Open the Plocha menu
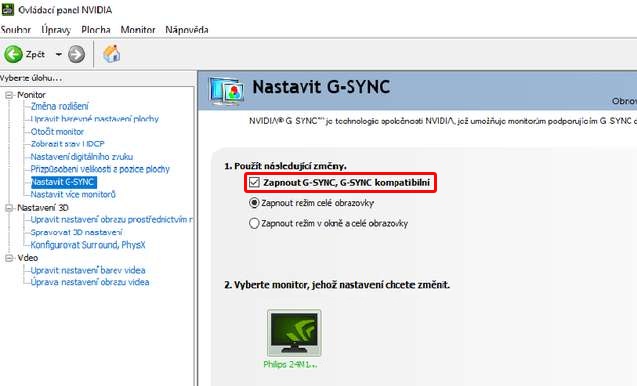637x386 pixels. (x=95, y=30)
